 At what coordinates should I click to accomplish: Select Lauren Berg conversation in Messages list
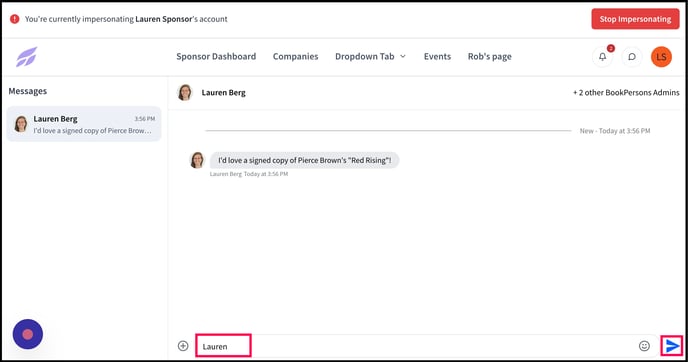tap(84, 124)
